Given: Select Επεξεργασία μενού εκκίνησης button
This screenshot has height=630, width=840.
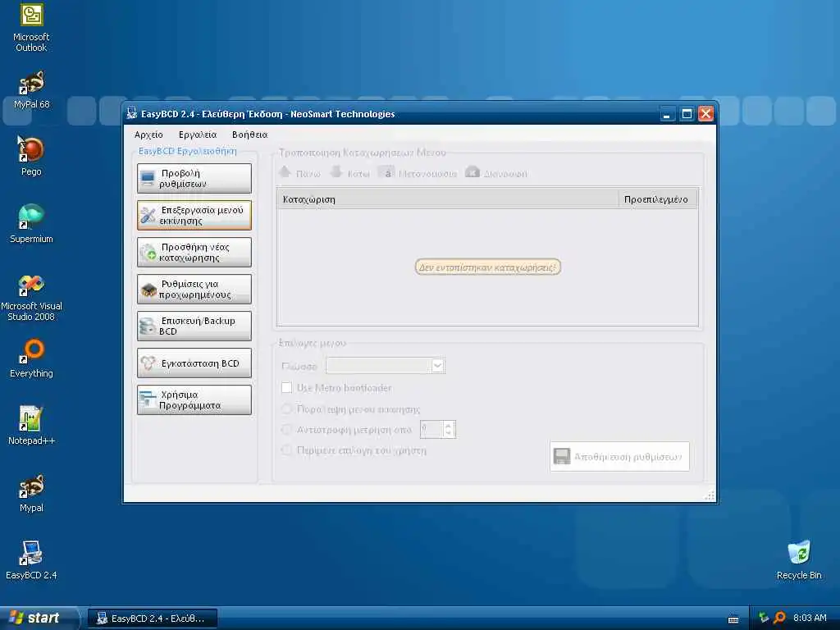Looking at the screenshot, I should 194,216.
